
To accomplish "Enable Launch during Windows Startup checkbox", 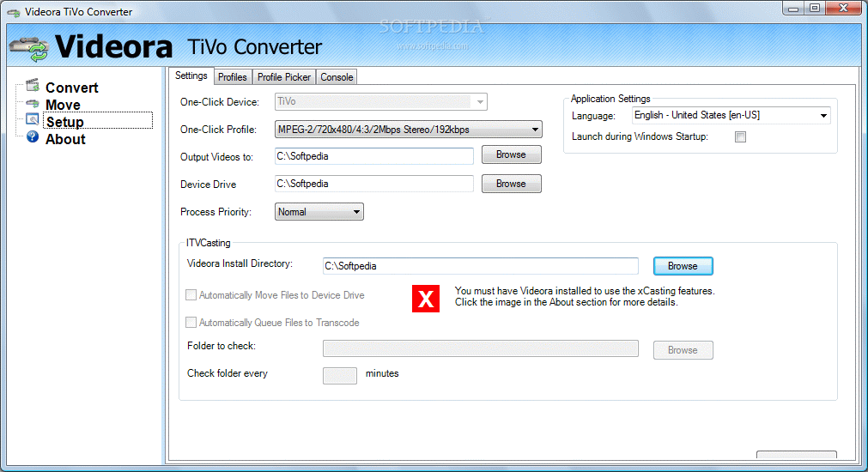I will (740, 136).
